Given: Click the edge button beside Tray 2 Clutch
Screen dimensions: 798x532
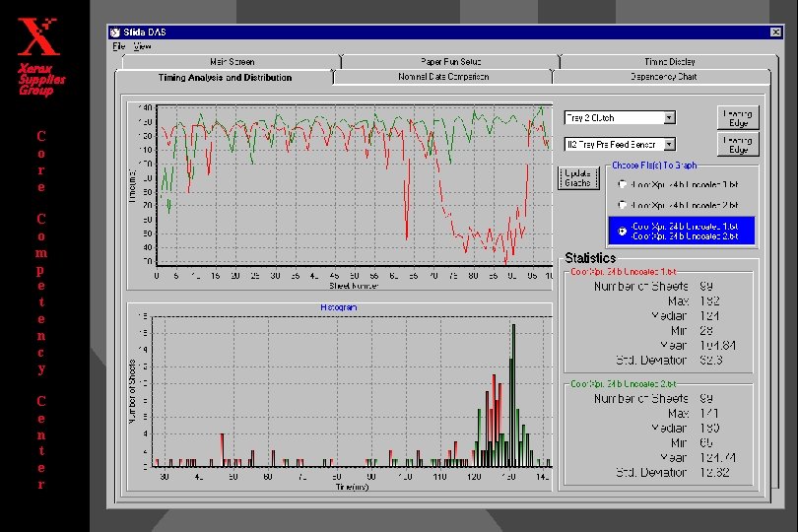Looking at the screenshot, I should coord(738,117).
